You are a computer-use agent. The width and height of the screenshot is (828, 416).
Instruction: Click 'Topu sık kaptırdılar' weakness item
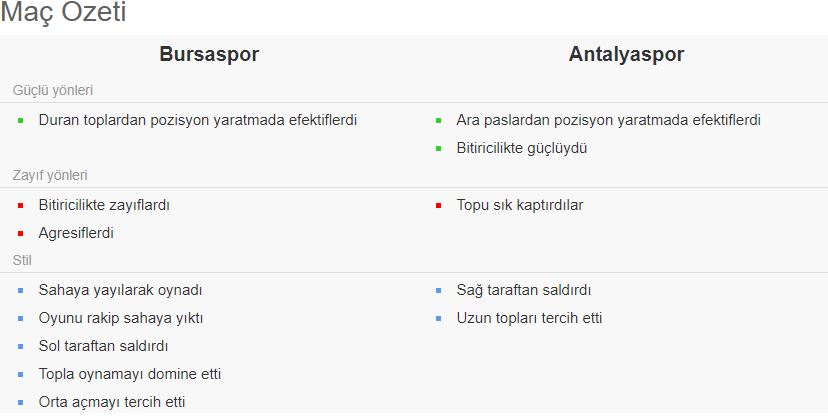click(x=520, y=205)
